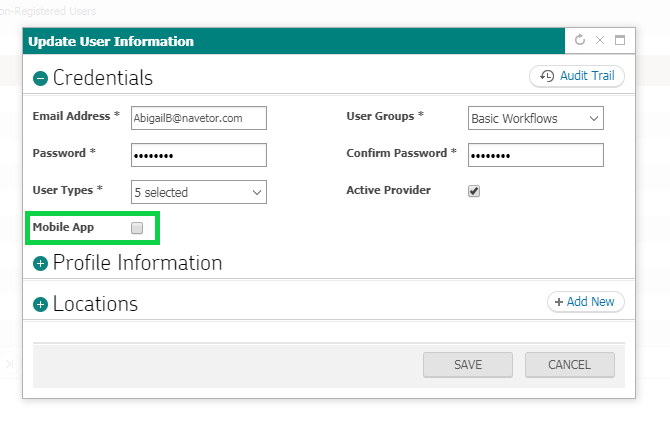The width and height of the screenshot is (670, 426).
Task: Expand Locations section plus icon
Action: pos(41,305)
